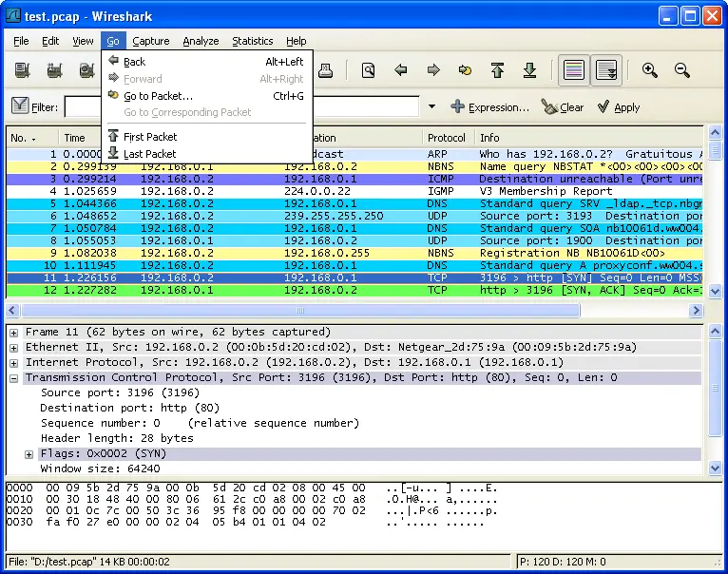
Task: Click the Find Packet magnifier toolbar icon
Action: coord(368,70)
